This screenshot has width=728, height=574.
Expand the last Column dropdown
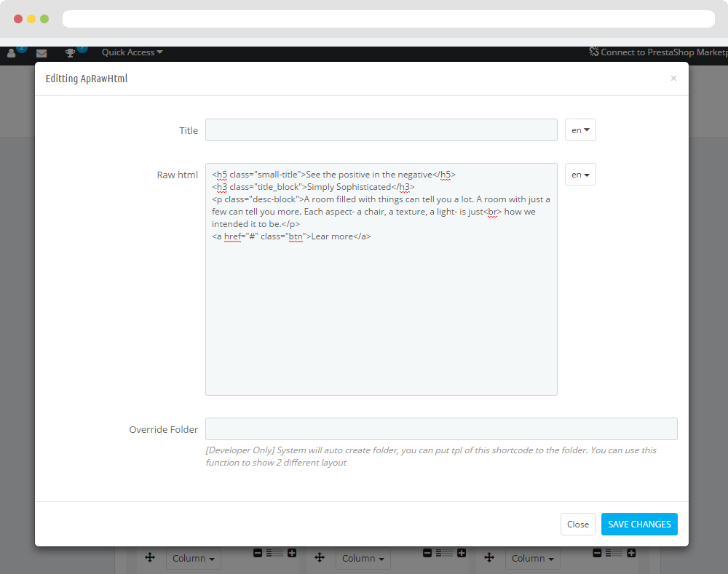[x=533, y=558]
